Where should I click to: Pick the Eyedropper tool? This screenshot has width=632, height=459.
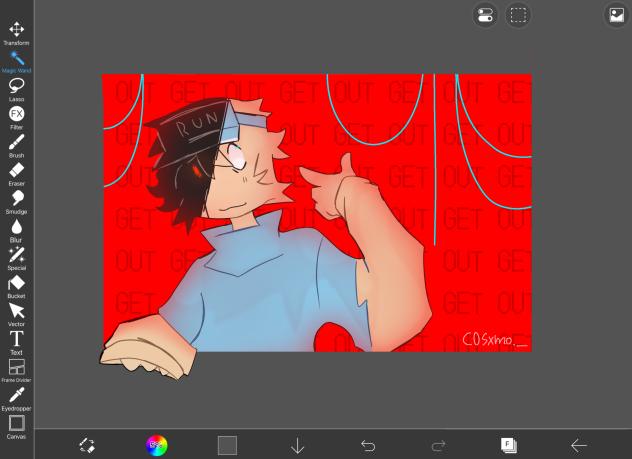point(17,399)
